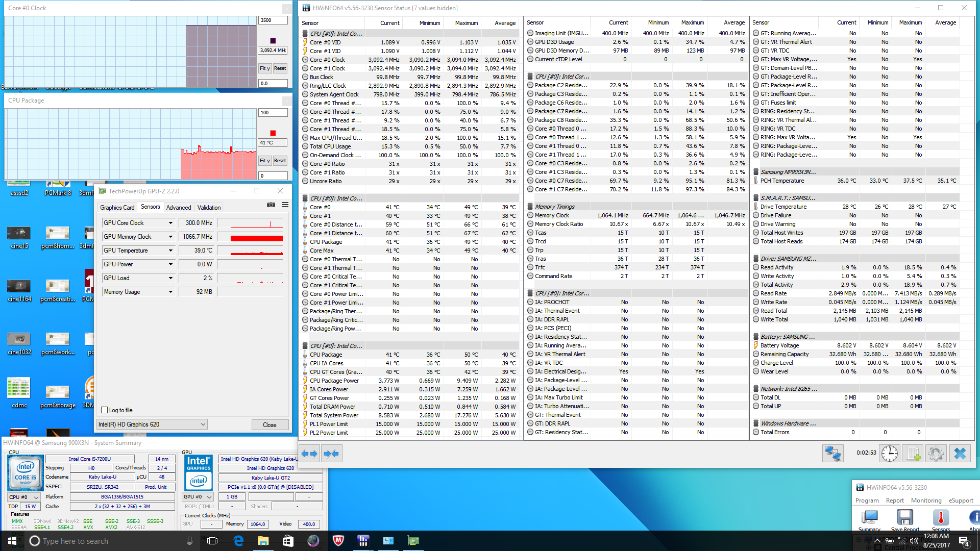Click the McAfee taskbar icon
This screenshot has height=551, width=980.
(x=338, y=541)
